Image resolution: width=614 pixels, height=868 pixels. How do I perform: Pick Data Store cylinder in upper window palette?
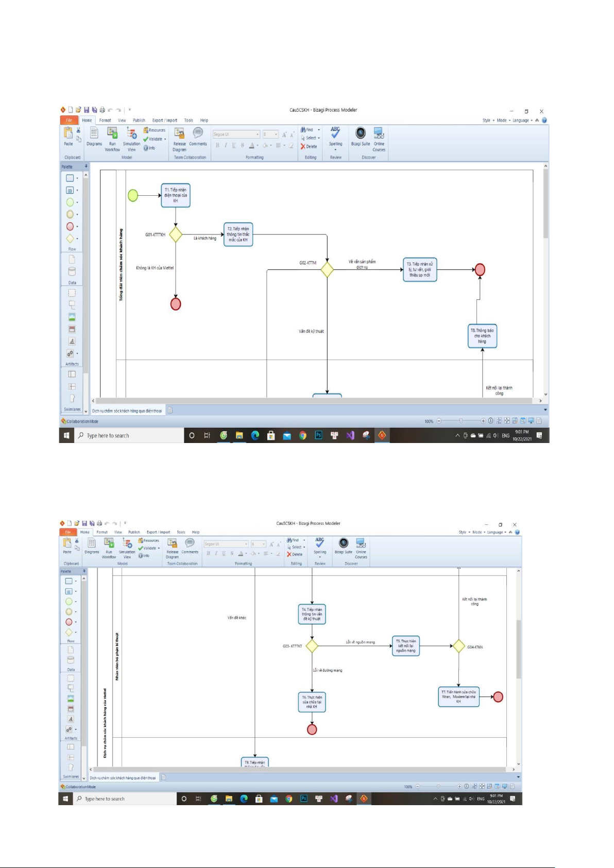[x=72, y=271]
